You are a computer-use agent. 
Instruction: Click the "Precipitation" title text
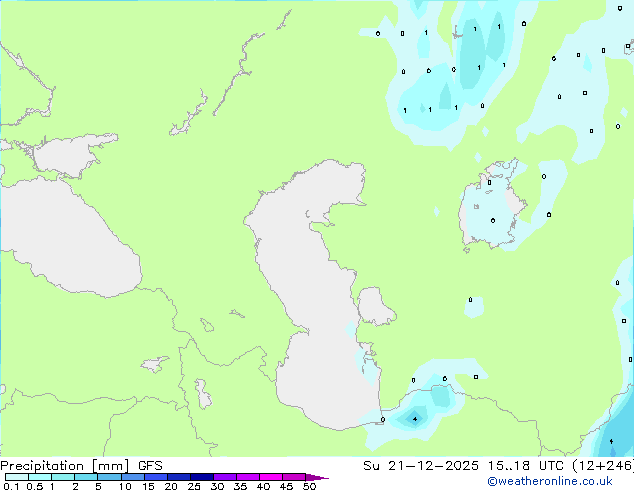(42, 466)
